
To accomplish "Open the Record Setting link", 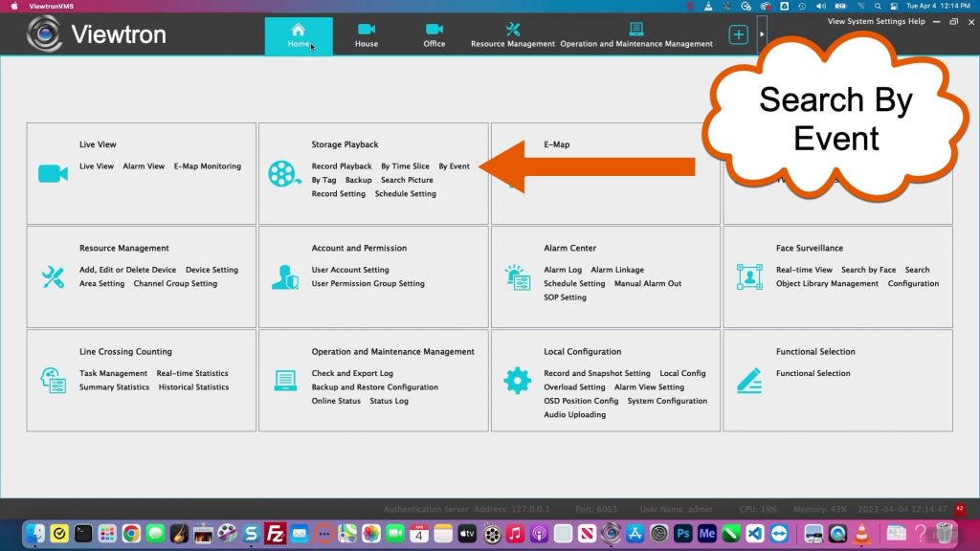I will [x=338, y=193].
